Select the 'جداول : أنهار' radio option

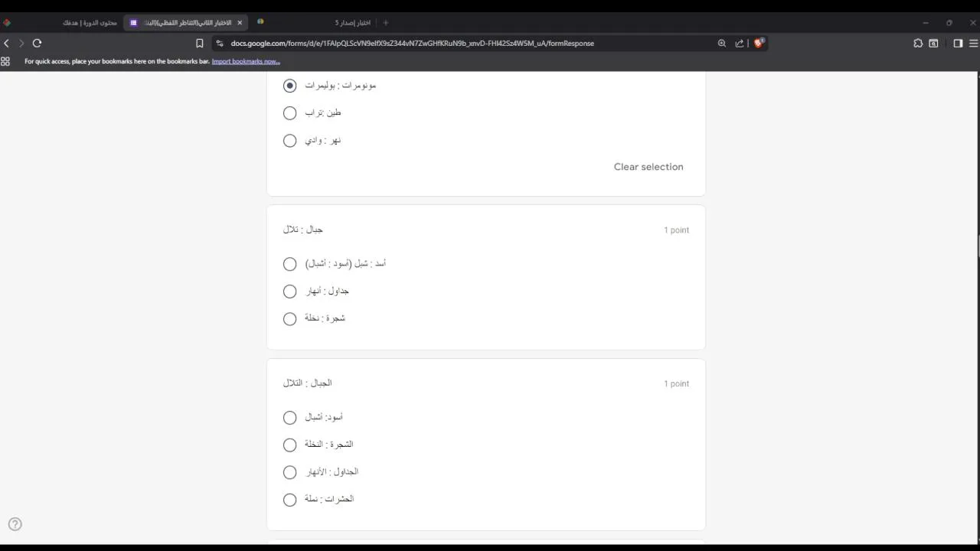click(x=289, y=292)
